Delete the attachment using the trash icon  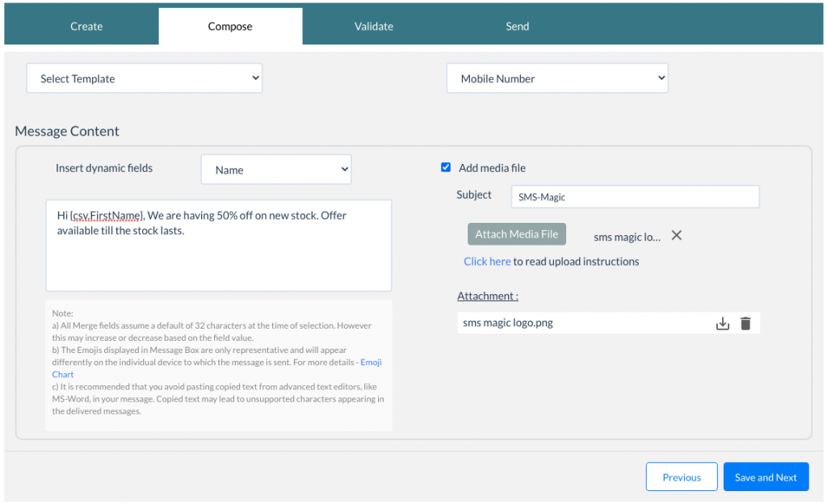(745, 322)
